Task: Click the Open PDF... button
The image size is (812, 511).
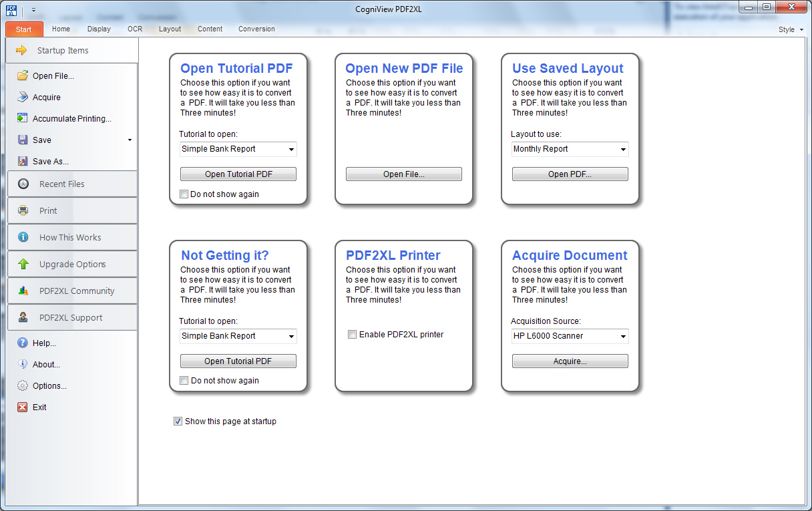Action: pyautogui.click(x=570, y=174)
